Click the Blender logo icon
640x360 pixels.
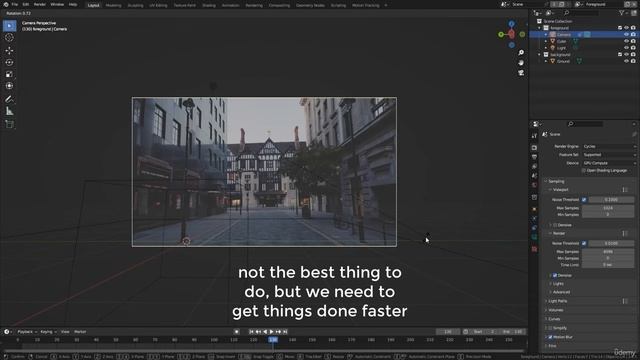pyautogui.click(x=6, y=4)
